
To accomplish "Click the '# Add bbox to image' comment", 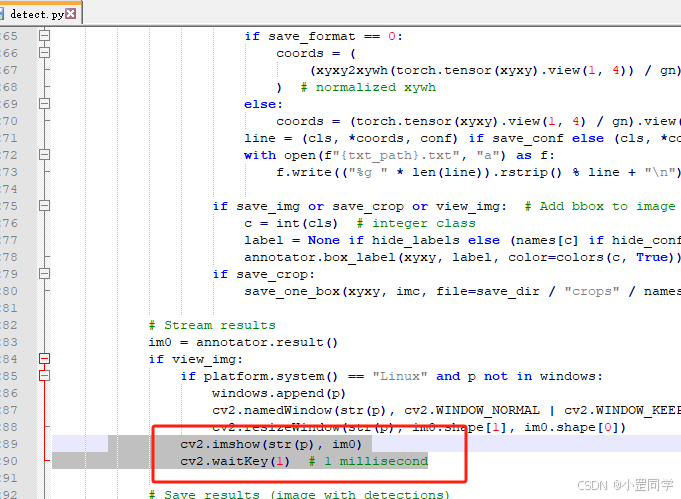I will [600, 206].
